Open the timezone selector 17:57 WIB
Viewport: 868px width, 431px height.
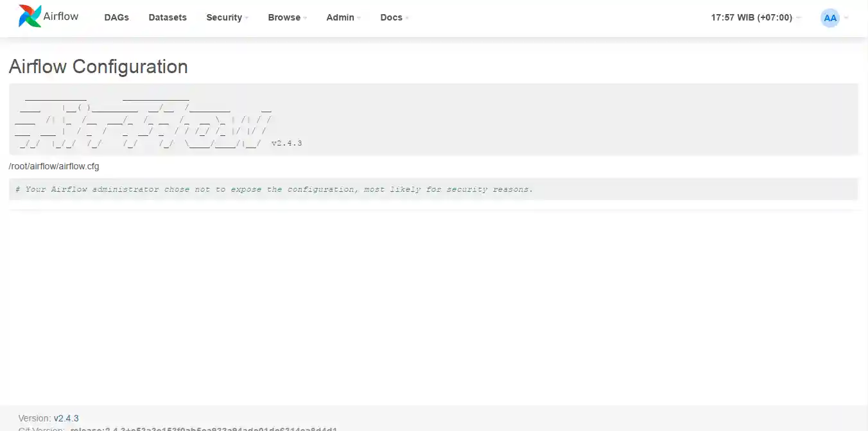pyautogui.click(x=756, y=17)
